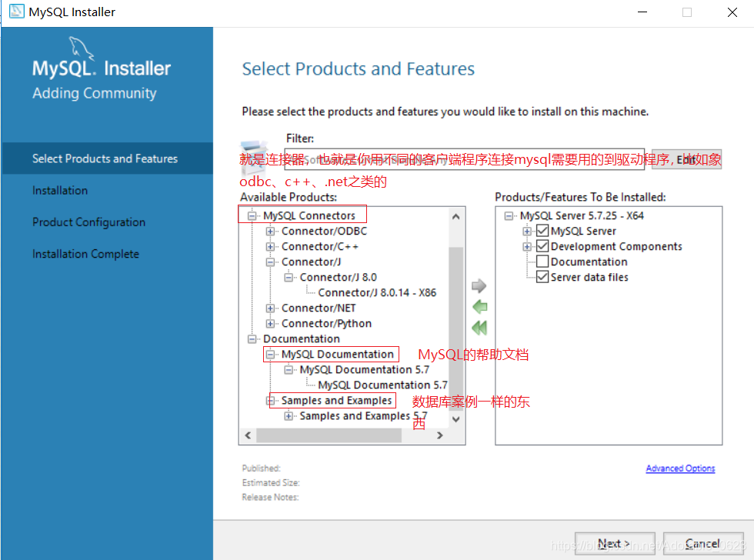The height and width of the screenshot is (560, 754).
Task: Toggle the MySQL Server checkbox
Action: pyautogui.click(x=542, y=231)
